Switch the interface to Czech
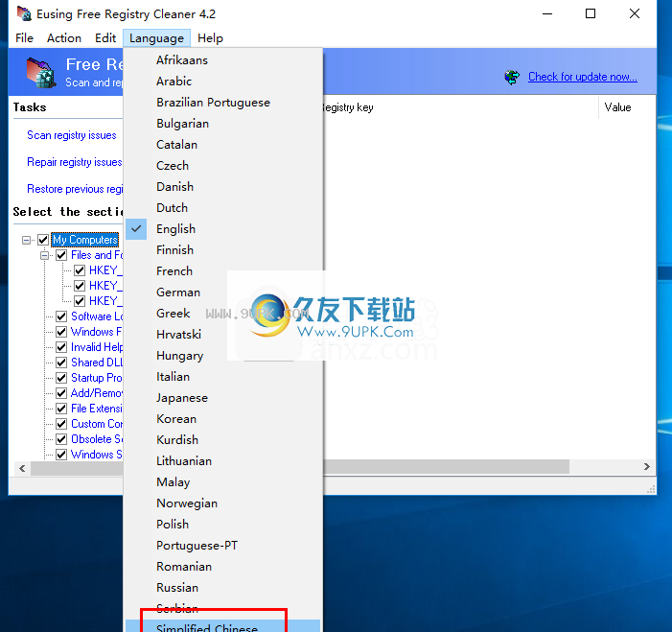Screen dimensions: 672x632 [222, 166]
